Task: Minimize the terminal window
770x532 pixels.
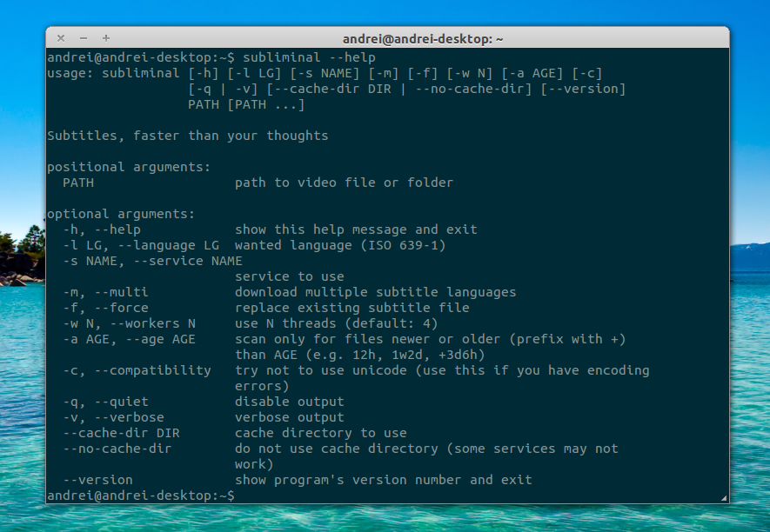Action: coord(84,37)
